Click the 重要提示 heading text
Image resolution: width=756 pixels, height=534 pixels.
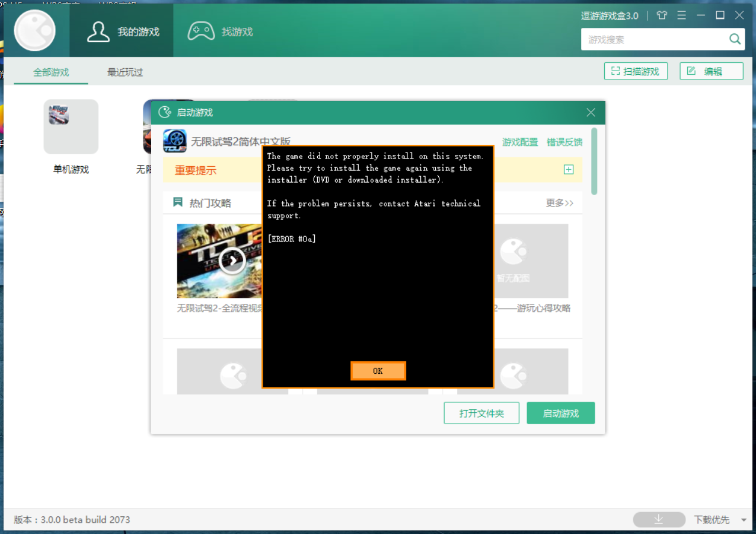[196, 171]
